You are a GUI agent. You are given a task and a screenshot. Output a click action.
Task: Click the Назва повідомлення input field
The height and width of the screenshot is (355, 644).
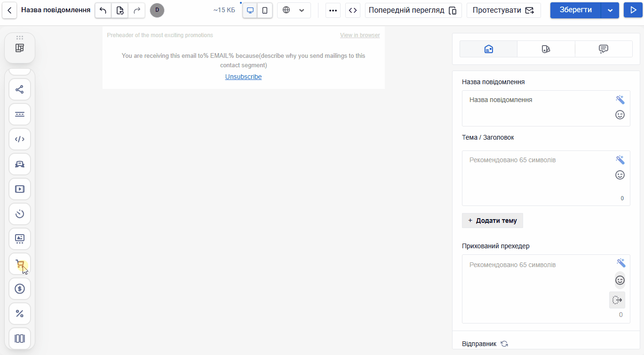pyautogui.click(x=546, y=109)
